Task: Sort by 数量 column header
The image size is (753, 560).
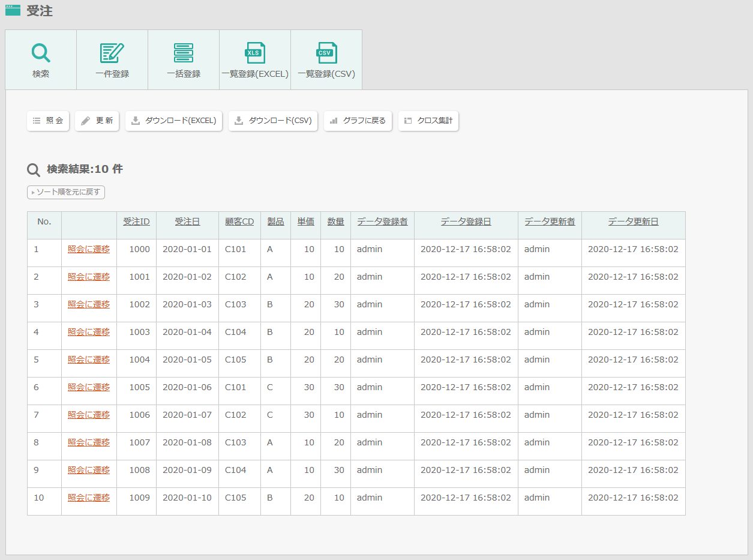Action: 335,221
